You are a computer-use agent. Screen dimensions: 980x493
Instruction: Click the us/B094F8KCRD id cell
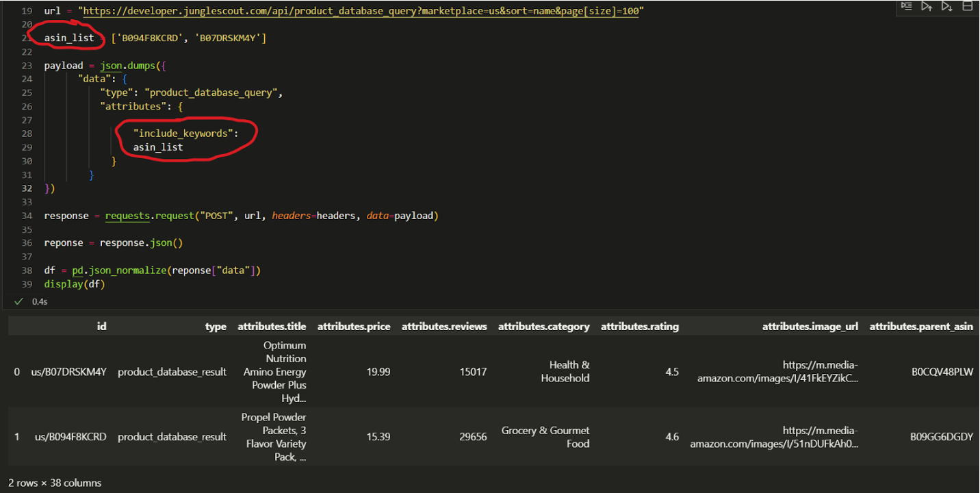pos(70,437)
